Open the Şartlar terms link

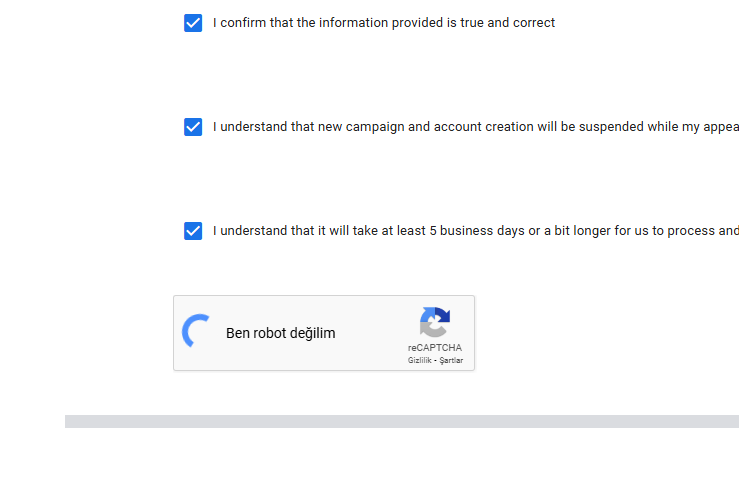coord(451,360)
